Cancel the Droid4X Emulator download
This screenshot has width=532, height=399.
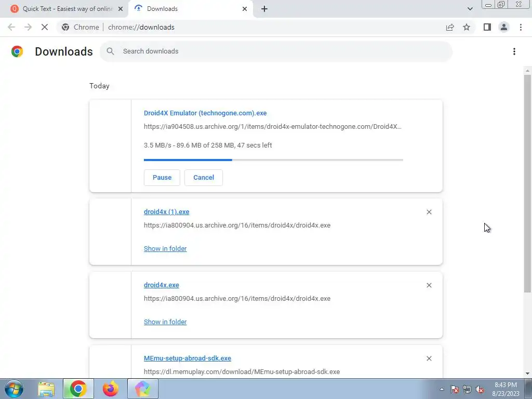pos(204,178)
